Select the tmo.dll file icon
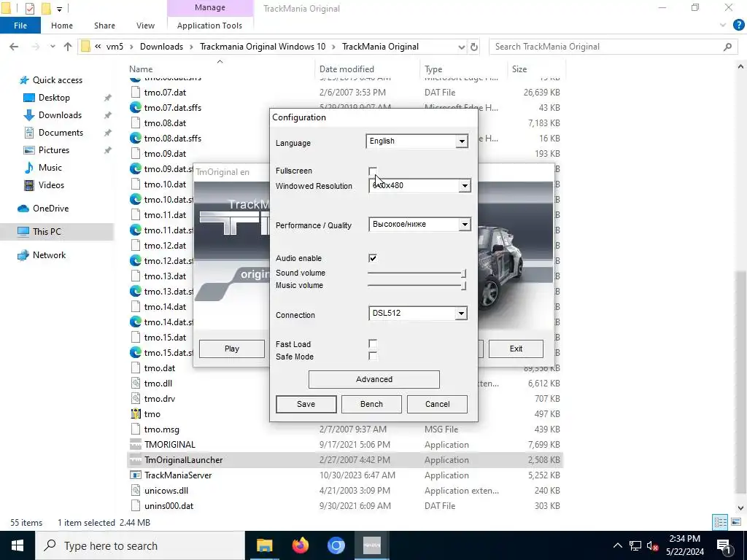The height and width of the screenshot is (560, 747). (135, 384)
